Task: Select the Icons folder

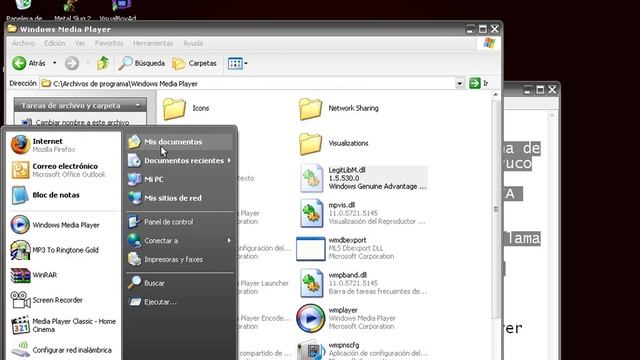Action: coord(186,109)
